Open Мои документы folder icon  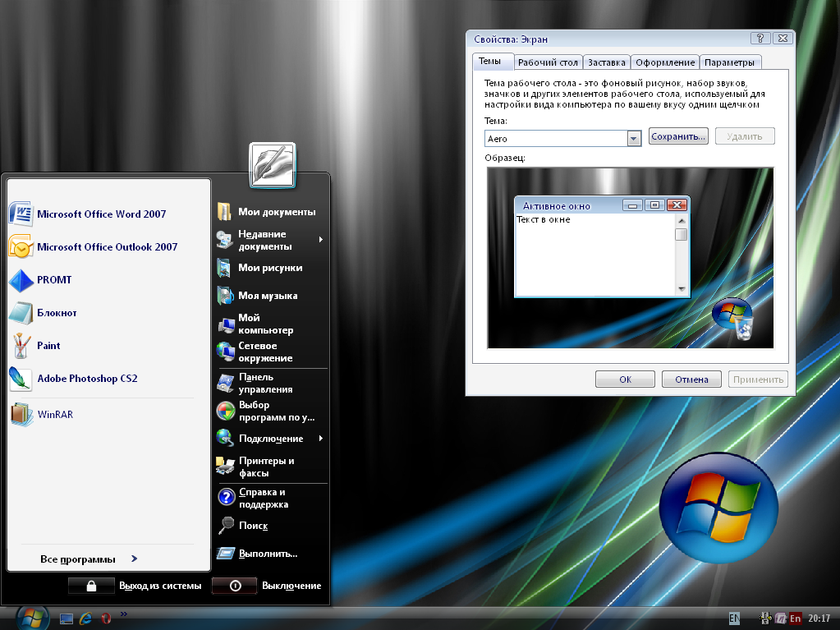coord(224,212)
